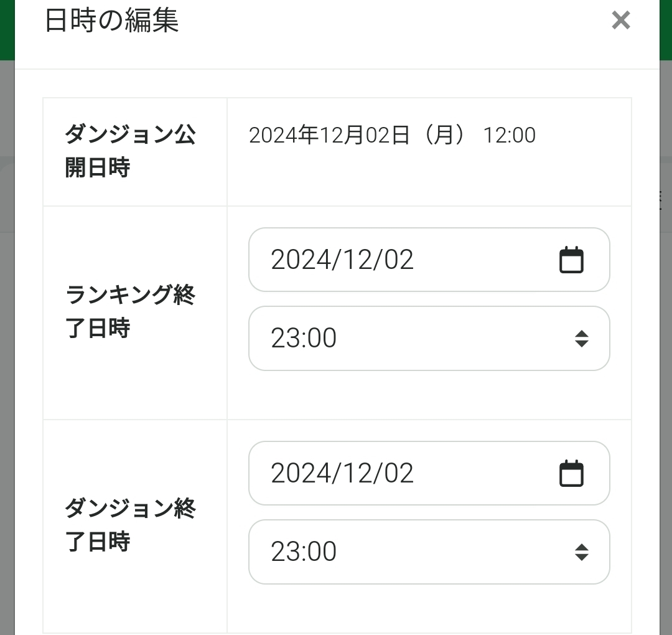Close the 日時の編集 dialog
Image resolution: width=672 pixels, height=635 pixels.
[x=620, y=21]
